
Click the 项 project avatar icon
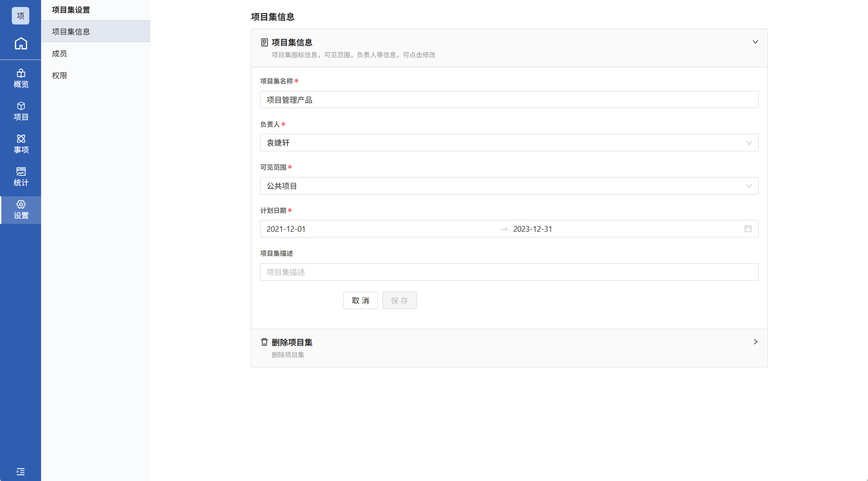[21, 16]
